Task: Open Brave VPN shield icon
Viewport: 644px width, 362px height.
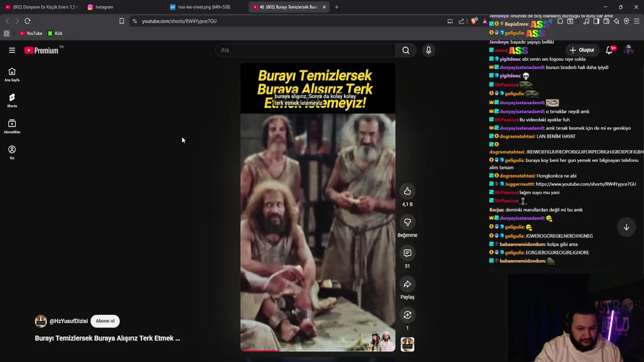Action: click(626, 21)
